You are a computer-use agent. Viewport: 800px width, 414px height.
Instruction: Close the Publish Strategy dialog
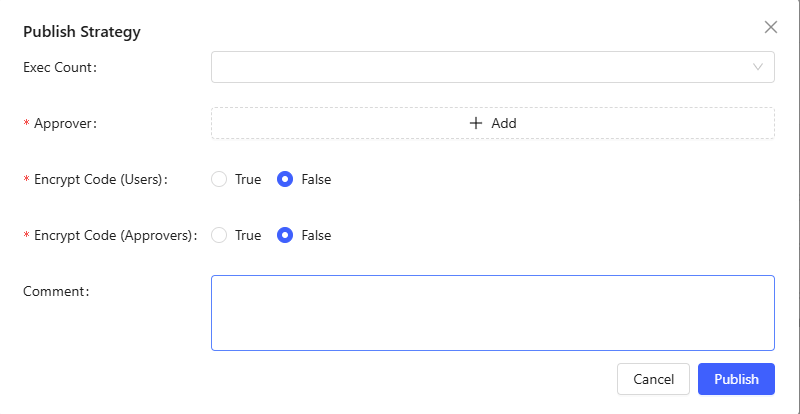point(771,27)
